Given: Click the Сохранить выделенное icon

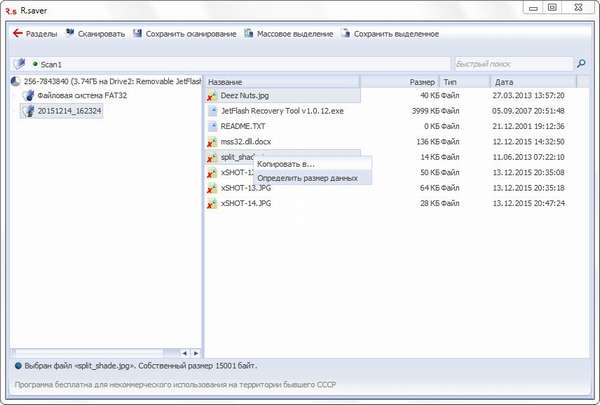Looking at the screenshot, I should tap(345, 33).
